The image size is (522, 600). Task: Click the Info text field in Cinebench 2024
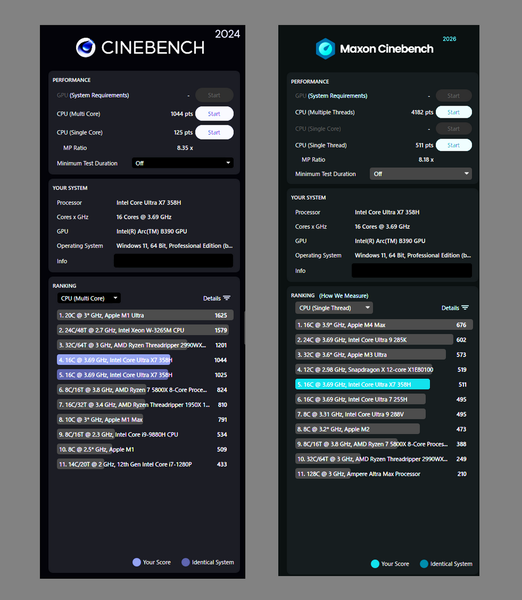click(x=173, y=261)
